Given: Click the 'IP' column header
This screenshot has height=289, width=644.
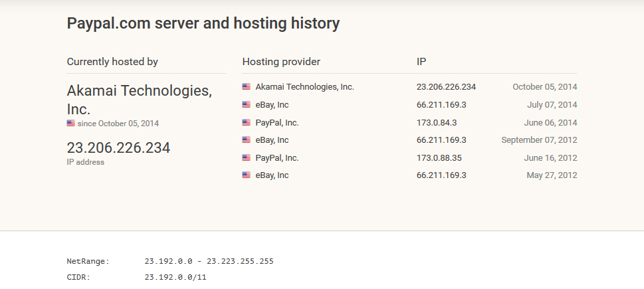Looking at the screenshot, I should [421, 62].
